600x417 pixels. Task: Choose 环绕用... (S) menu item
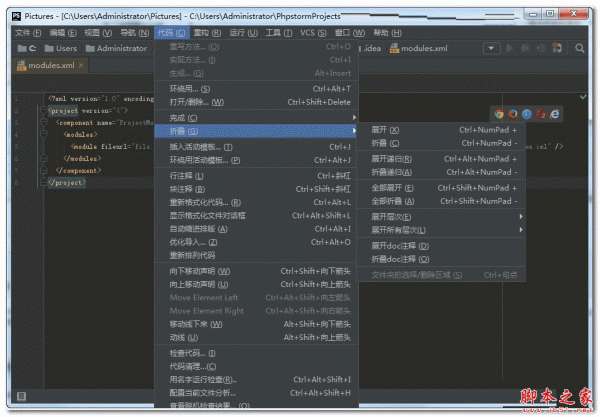pyautogui.click(x=256, y=89)
